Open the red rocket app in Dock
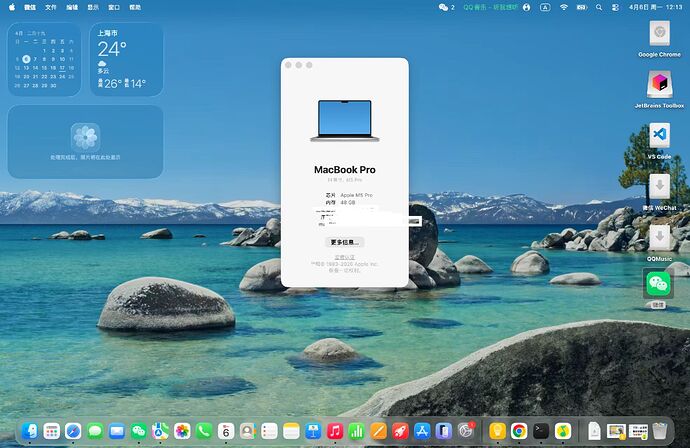Viewport: 690px width, 448px height. (400, 431)
